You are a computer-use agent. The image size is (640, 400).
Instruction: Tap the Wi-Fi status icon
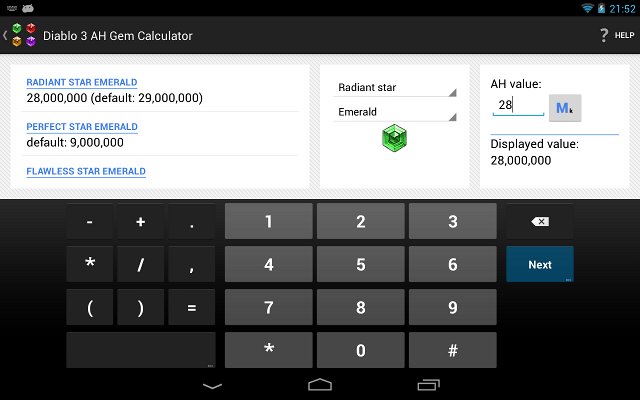click(587, 8)
